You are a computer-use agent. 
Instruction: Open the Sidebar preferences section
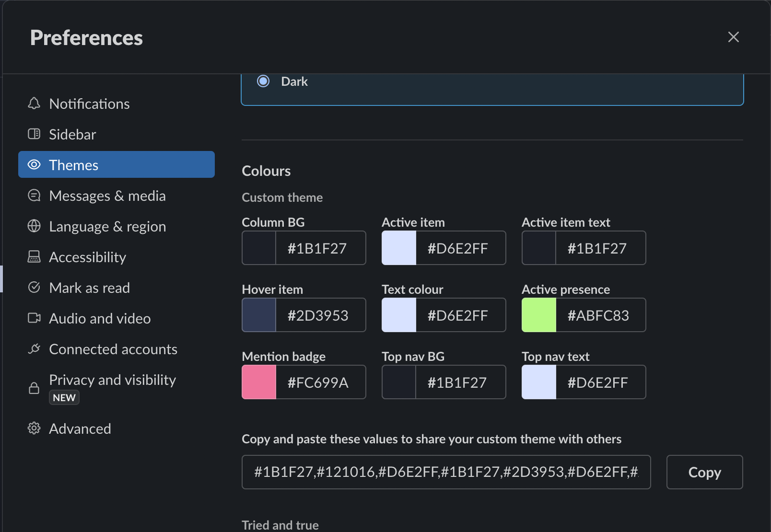click(x=117, y=134)
